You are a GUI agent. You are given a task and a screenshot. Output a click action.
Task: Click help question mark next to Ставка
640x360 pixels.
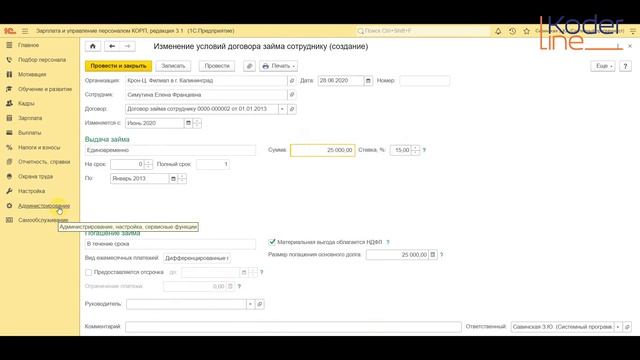424,150
